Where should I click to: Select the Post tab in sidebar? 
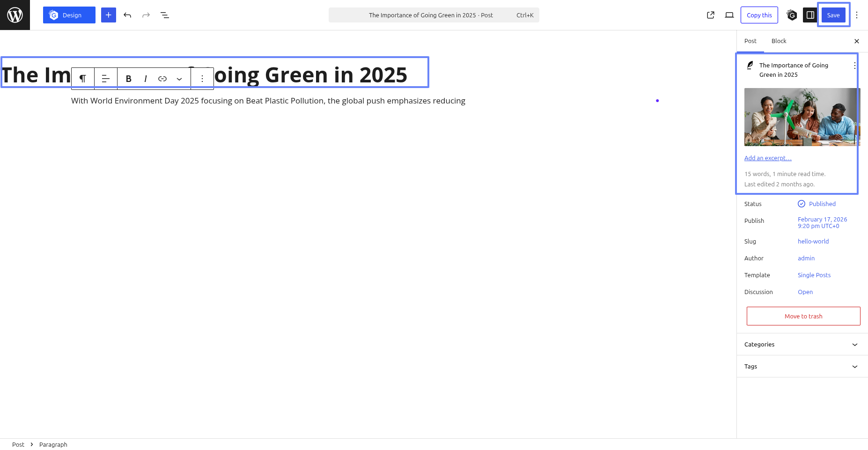[750, 41]
